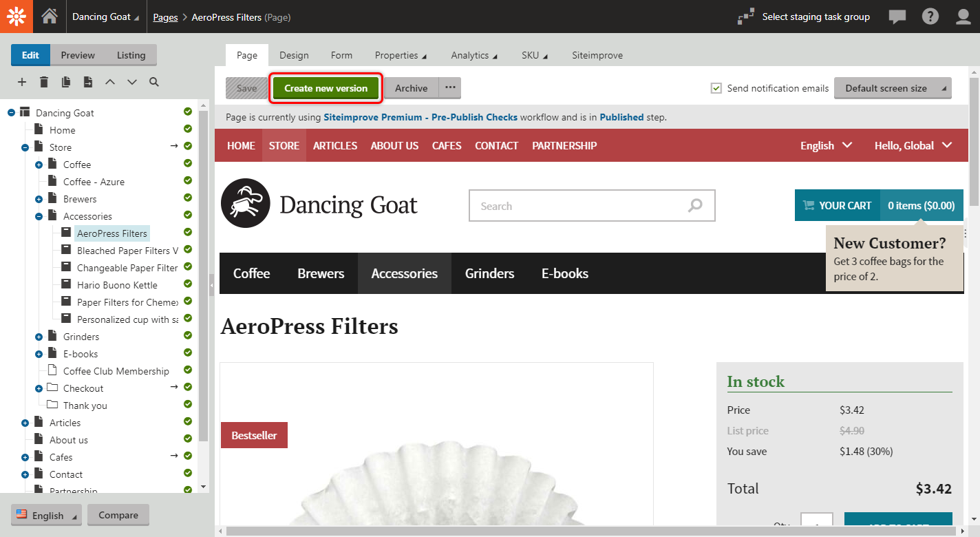
Task: Open the more actions ellipsis button
Action: click(x=450, y=87)
